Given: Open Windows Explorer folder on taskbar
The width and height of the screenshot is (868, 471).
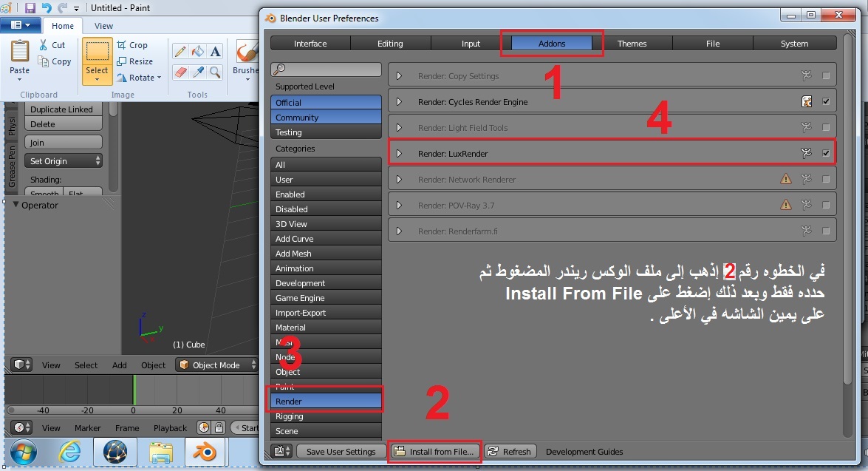Looking at the screenshot, I should (160, 453).
